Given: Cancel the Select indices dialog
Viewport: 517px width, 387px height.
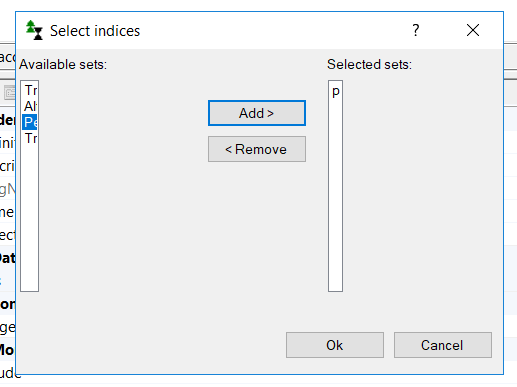Looking at the screenshot, I should pyautogui.click(x=443, y=345).
